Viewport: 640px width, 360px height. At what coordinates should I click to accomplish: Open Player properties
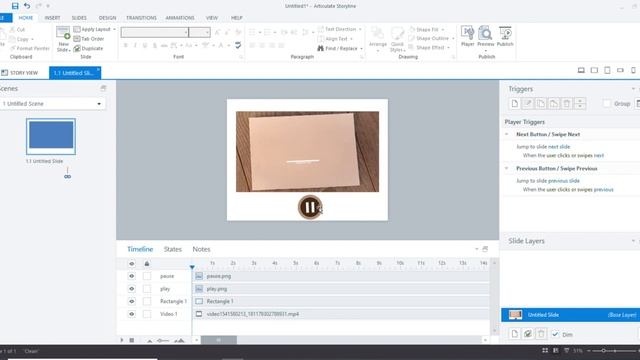467,36
